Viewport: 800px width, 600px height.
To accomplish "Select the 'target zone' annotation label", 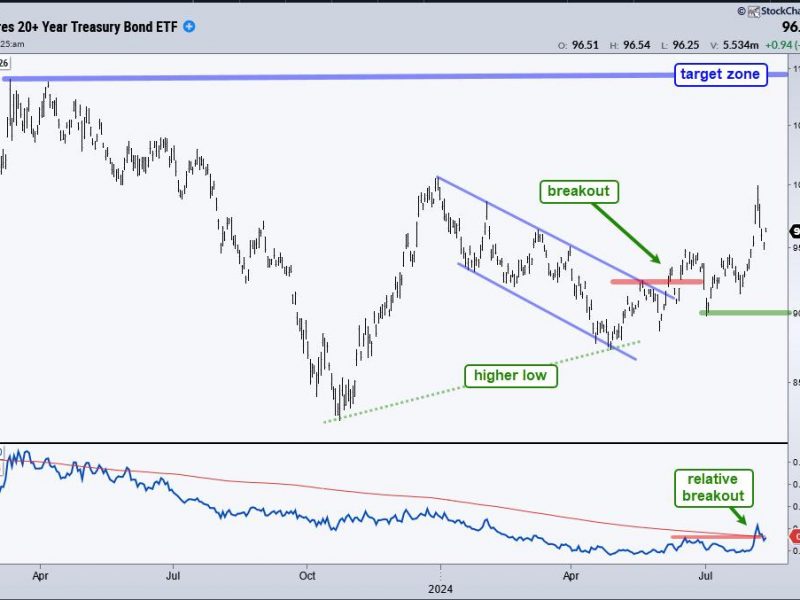I will (x=720, y=74).
